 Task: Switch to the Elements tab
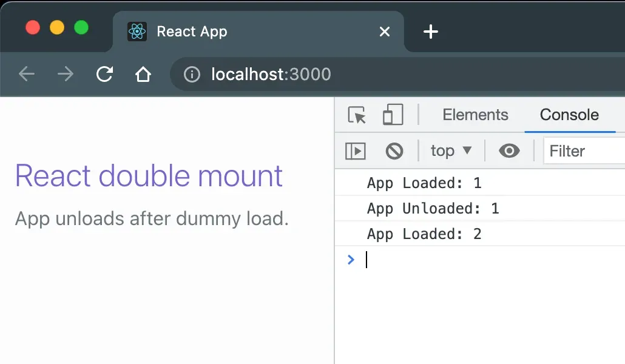point(475,115)
